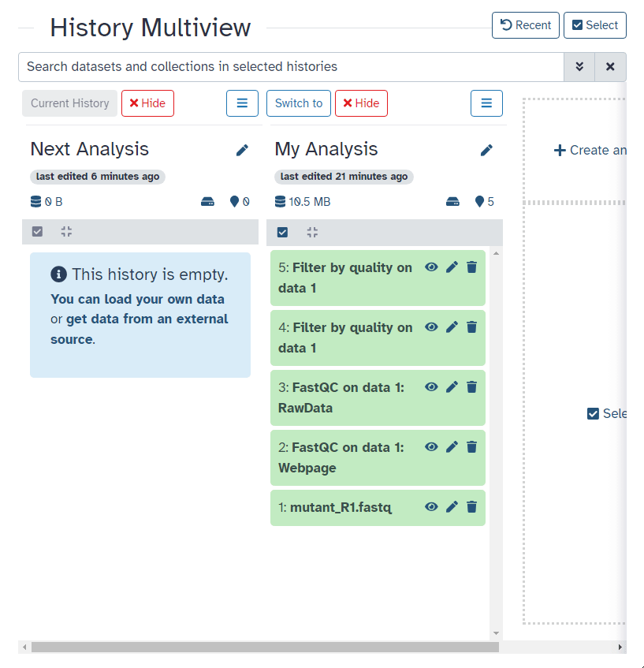Open hamburger menu for My Analysis history
This screenshot has height=668, width=644.
tap(486, 103)
